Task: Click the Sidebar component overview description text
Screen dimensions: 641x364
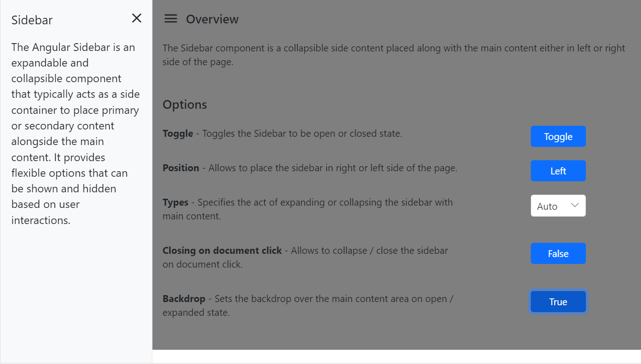Action: [394, 55]
